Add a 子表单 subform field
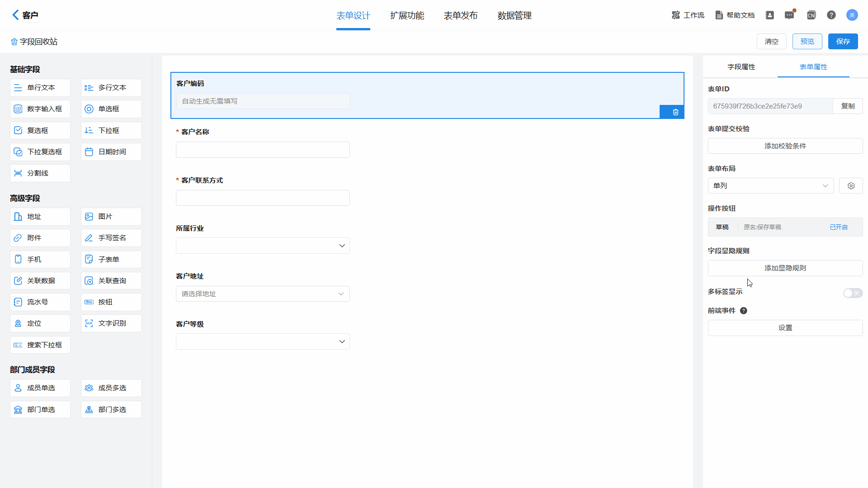This screenshot has height=488, width=868. click(x=111, y=260)
